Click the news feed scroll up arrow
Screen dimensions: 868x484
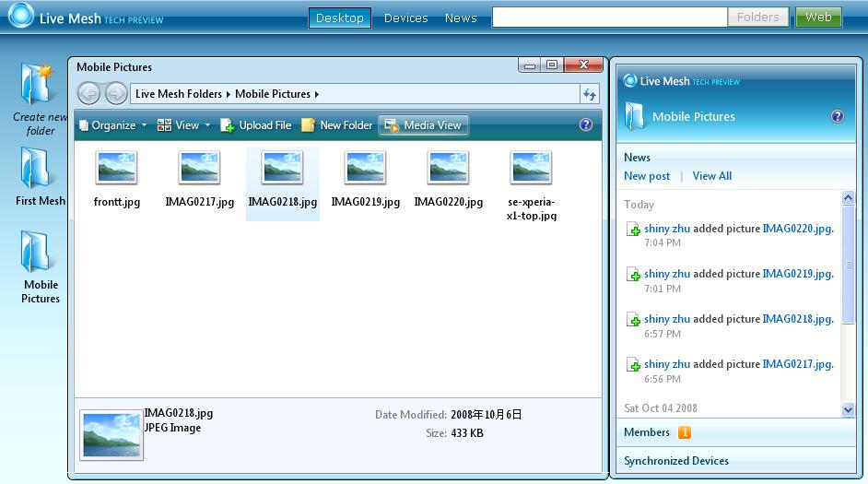tap(848, 197)
